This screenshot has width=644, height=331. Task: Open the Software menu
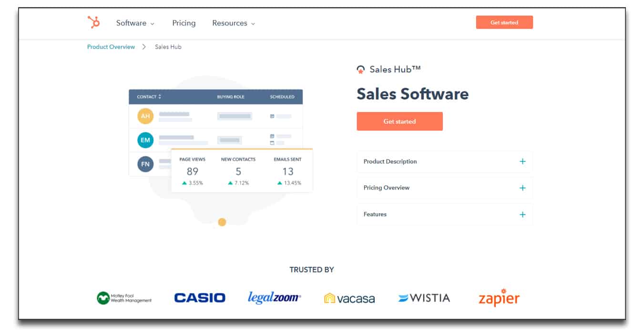point(135,23)
